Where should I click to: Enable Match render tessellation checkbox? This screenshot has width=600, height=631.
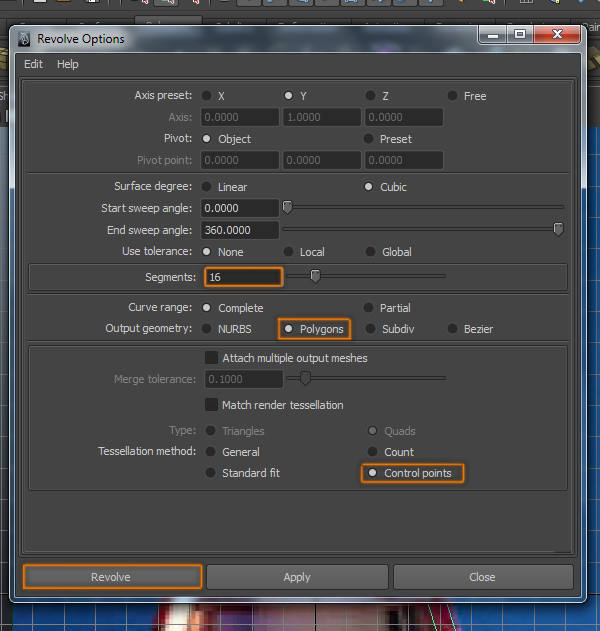click(212, 404)
